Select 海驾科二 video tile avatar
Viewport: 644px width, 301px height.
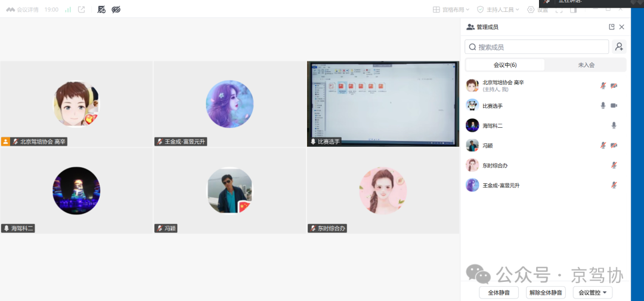coord(76,191)
